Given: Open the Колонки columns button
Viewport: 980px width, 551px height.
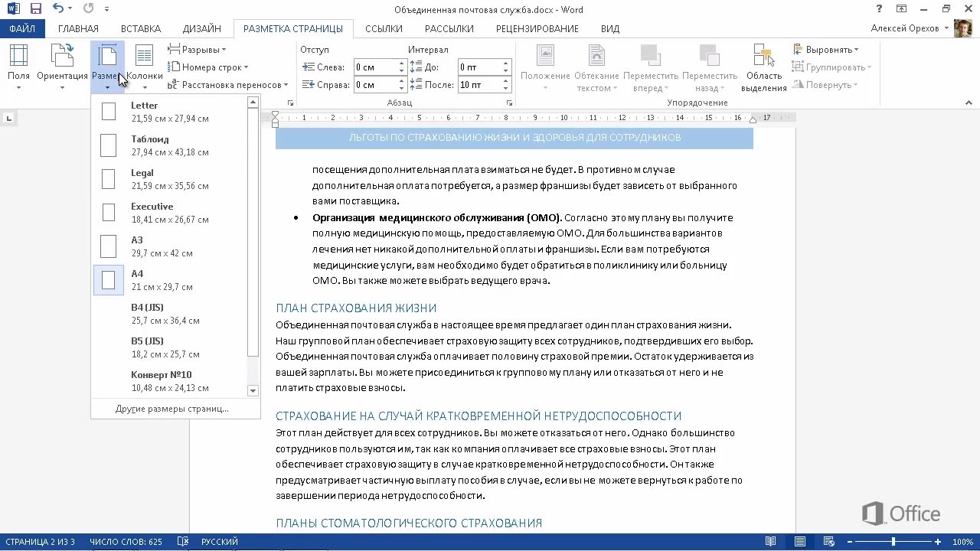Looking at the screenshot, I should (144, 67).
